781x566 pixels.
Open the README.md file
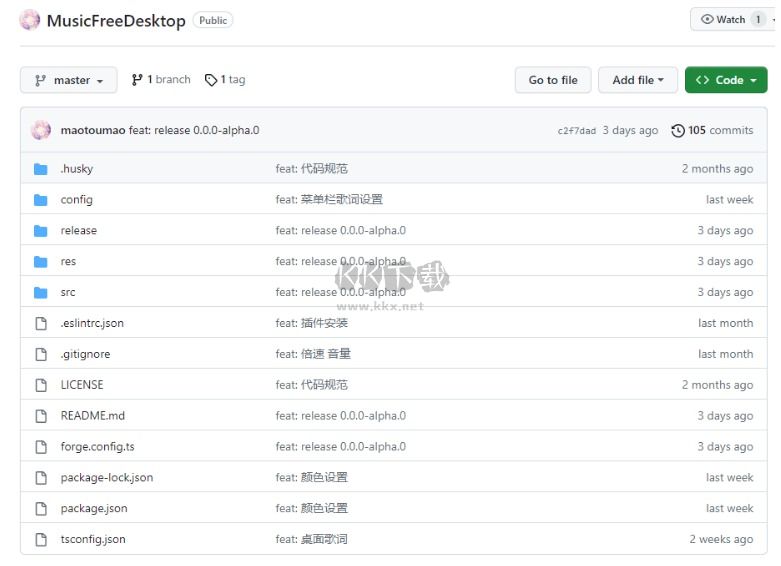93,416
